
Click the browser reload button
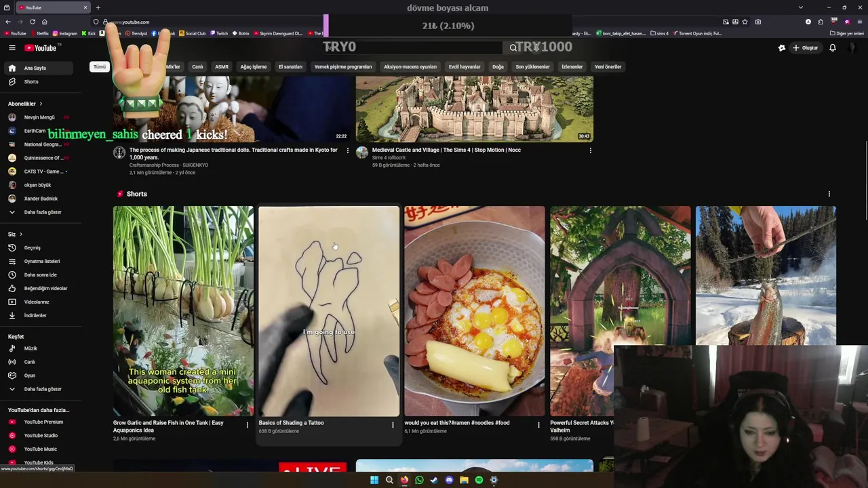(32, 22)
